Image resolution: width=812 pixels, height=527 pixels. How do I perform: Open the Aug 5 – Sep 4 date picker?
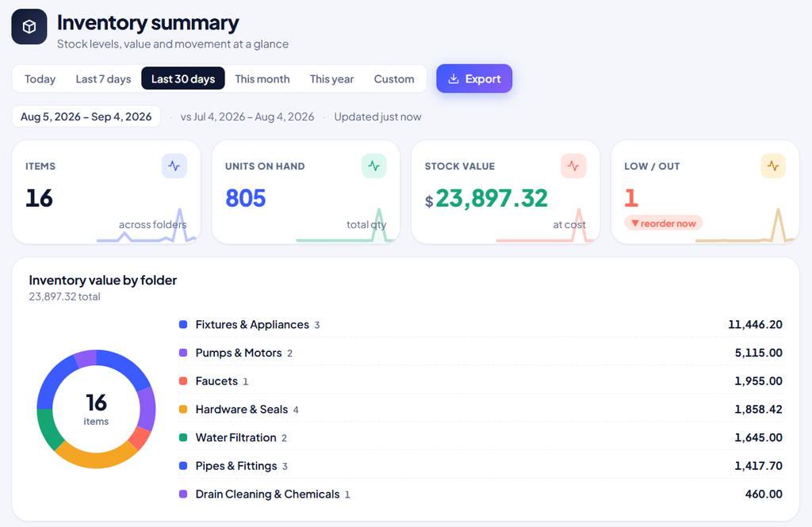pyautogui.click(x=86, y=116)
